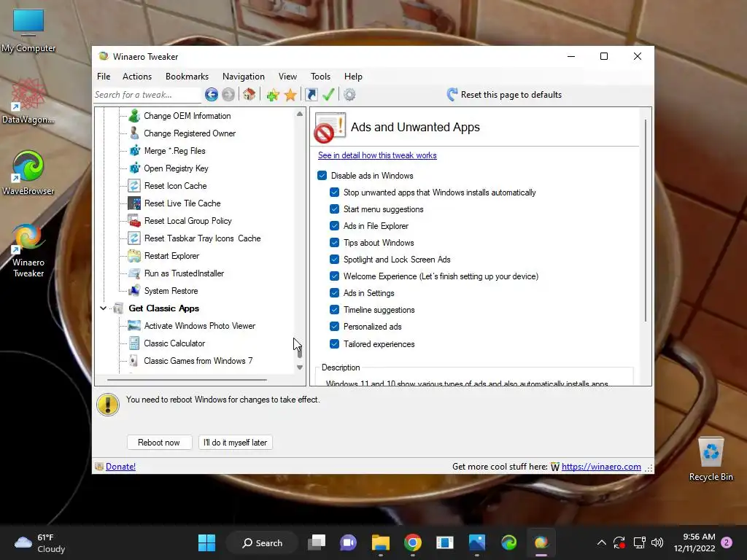Image resolution: width=747 pixels, height=560 pixels.
Task: Click the Change OEM Information icon
Action: pyautogui.click(x=134, y=116)
